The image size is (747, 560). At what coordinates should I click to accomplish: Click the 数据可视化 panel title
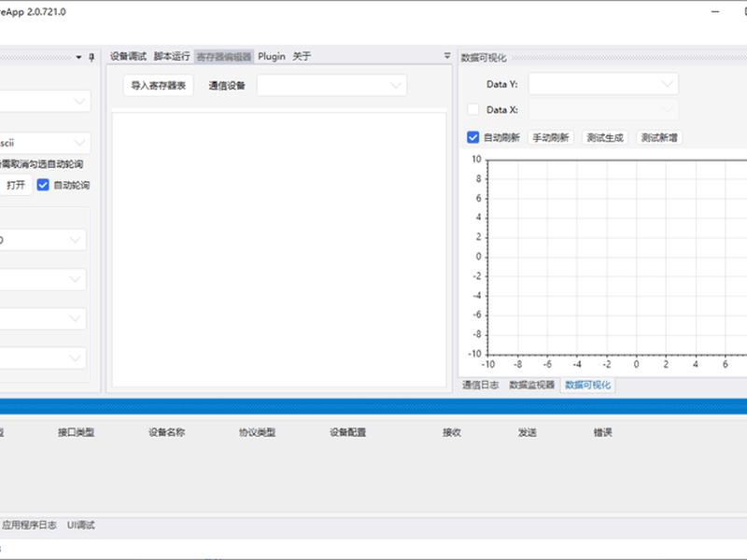(484, 58)
